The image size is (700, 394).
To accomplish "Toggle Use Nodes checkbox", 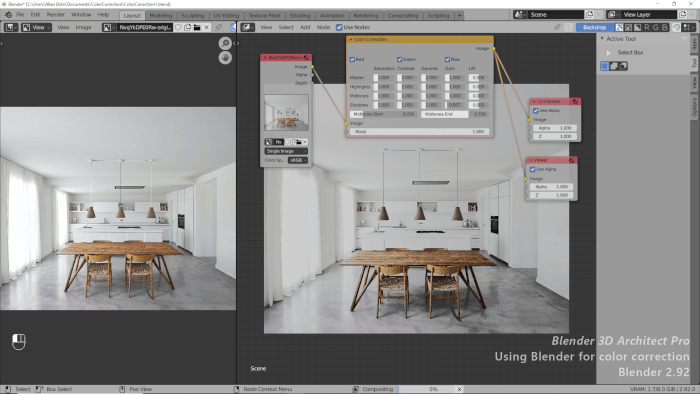I will tap(339, 27).
